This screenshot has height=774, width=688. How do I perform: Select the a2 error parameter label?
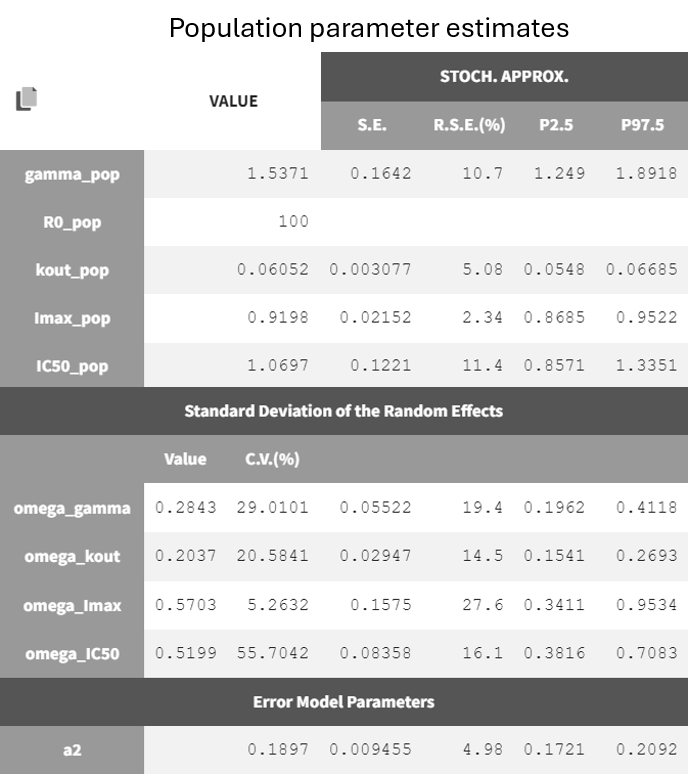pyautogui.click(x=72, y=749)
